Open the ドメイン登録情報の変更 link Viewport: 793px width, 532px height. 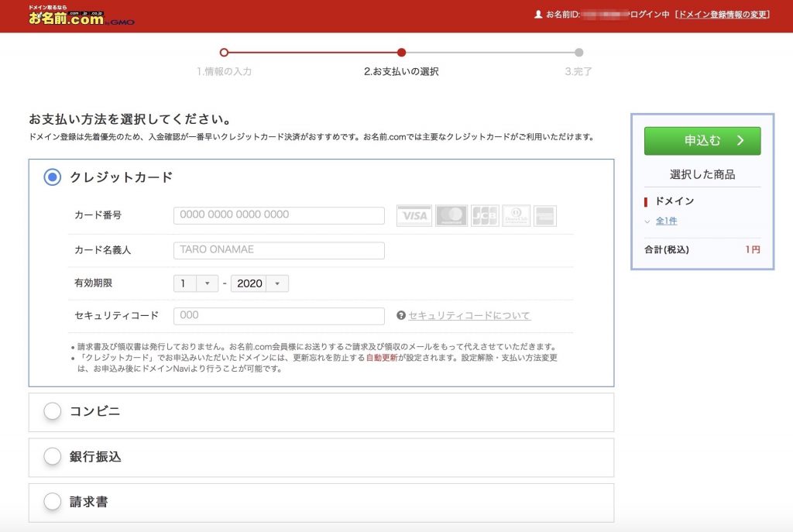pyautogui.click(x=723, y=15)
